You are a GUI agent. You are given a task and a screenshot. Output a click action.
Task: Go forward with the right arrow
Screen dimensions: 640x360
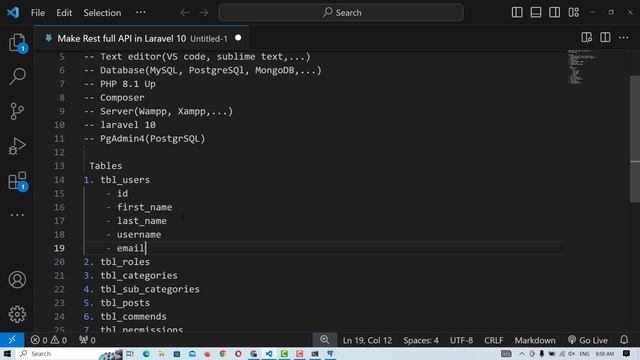[203, 13]
